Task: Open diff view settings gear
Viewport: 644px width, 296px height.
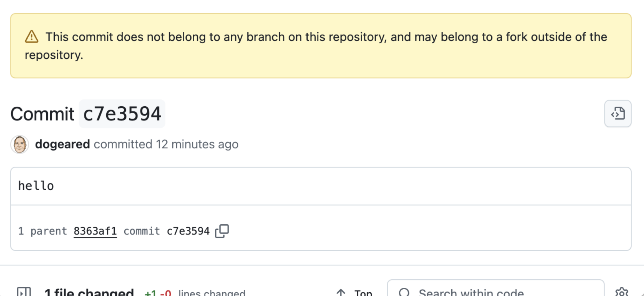Action: point(622,292)
